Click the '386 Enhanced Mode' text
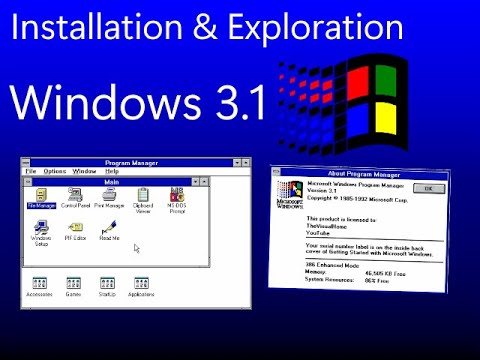The height and width of the screenshot is (360, 480). click(332, 265)
